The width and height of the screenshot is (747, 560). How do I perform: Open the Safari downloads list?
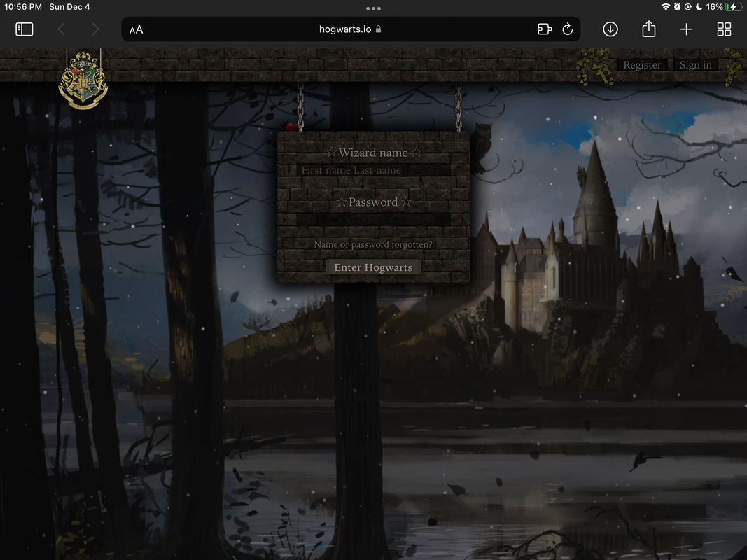[x=610, y=29]
